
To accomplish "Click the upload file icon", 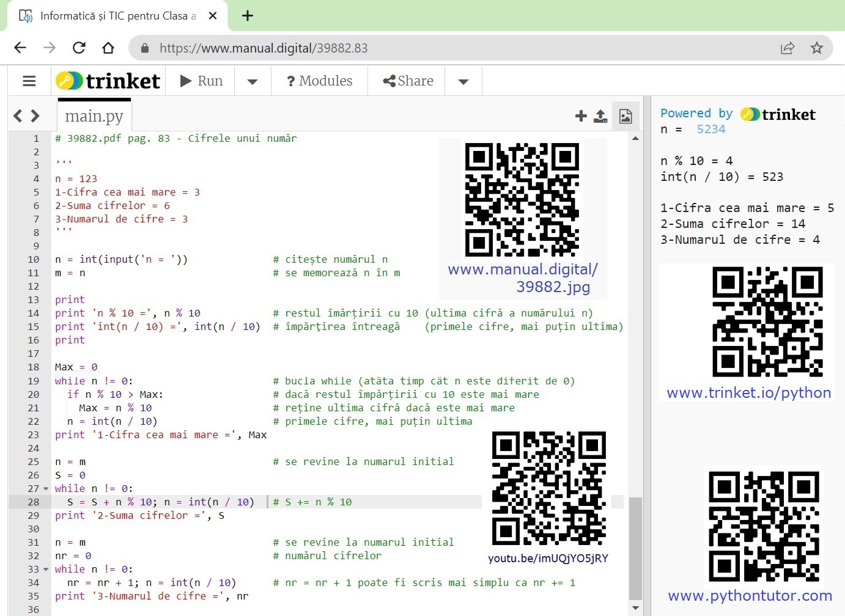I will click(x=600, y=116).
